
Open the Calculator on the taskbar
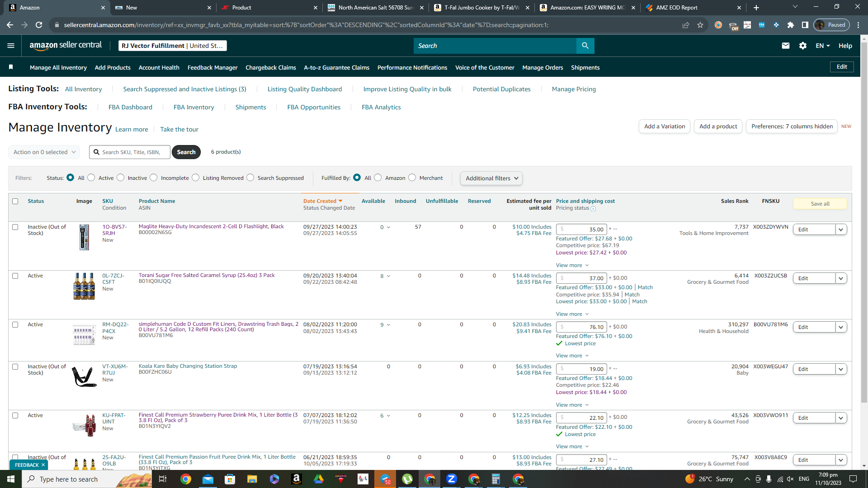pos(496,479)
